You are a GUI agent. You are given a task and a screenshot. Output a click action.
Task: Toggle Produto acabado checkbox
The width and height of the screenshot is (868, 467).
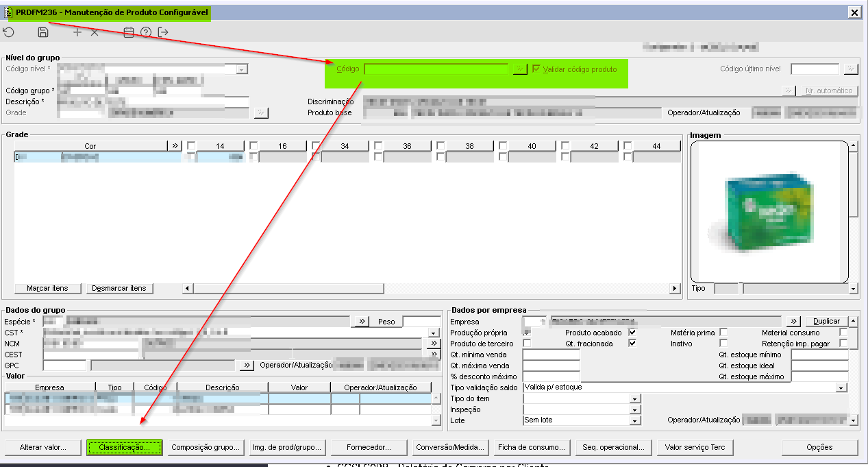[x=632, y=333]
